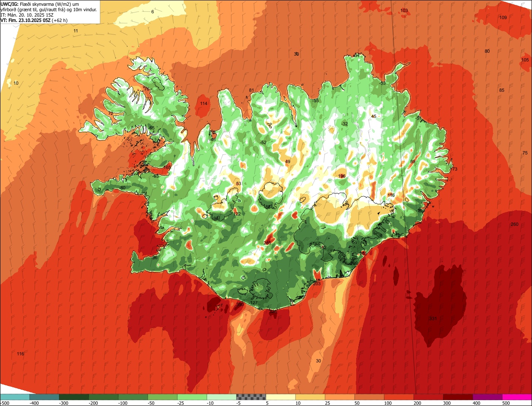The width and height of the screenshot is (532, 406).
Task: Click the map value "122"
Action: 237,214
